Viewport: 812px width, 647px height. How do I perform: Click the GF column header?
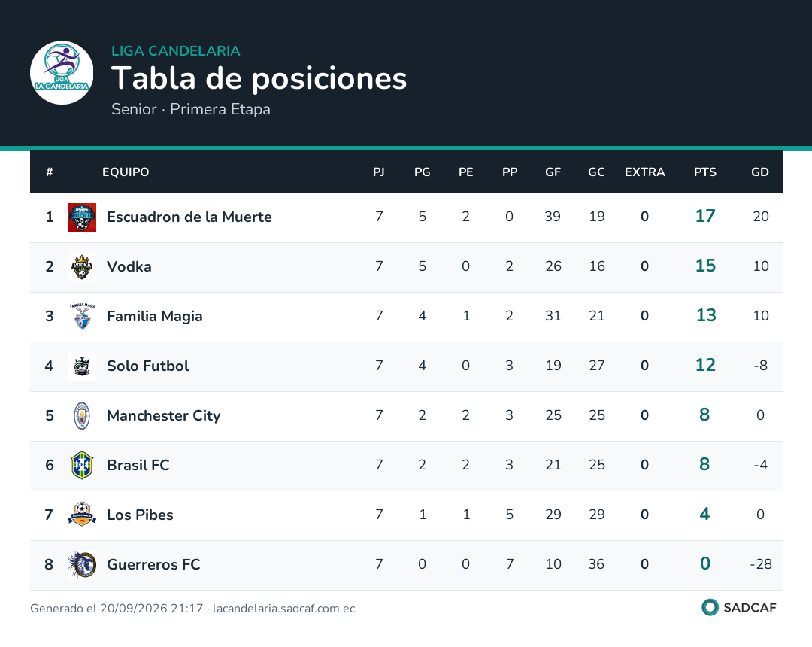point(553,172)
